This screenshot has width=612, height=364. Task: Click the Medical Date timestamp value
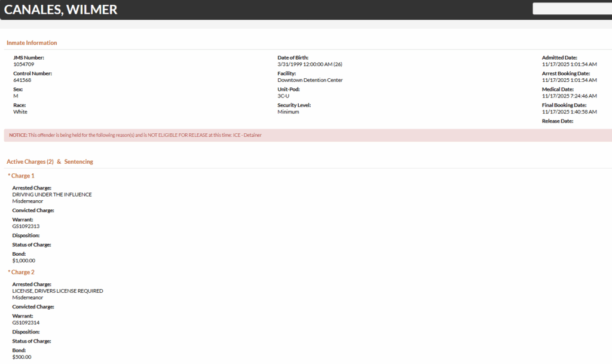click(x=569, y=96)
